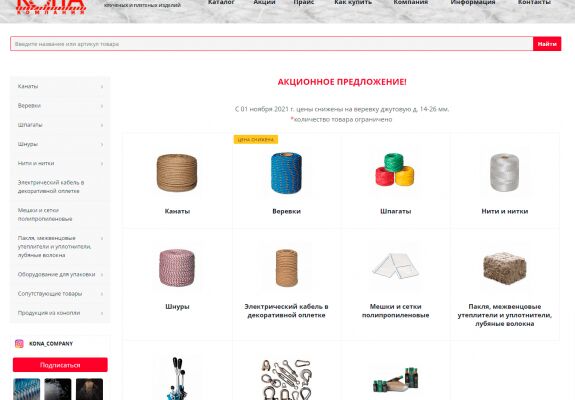Open Пакля, межвенцовые утеплители grid title
This screenshot has width=575, height=400.
[x=505, y=315]
